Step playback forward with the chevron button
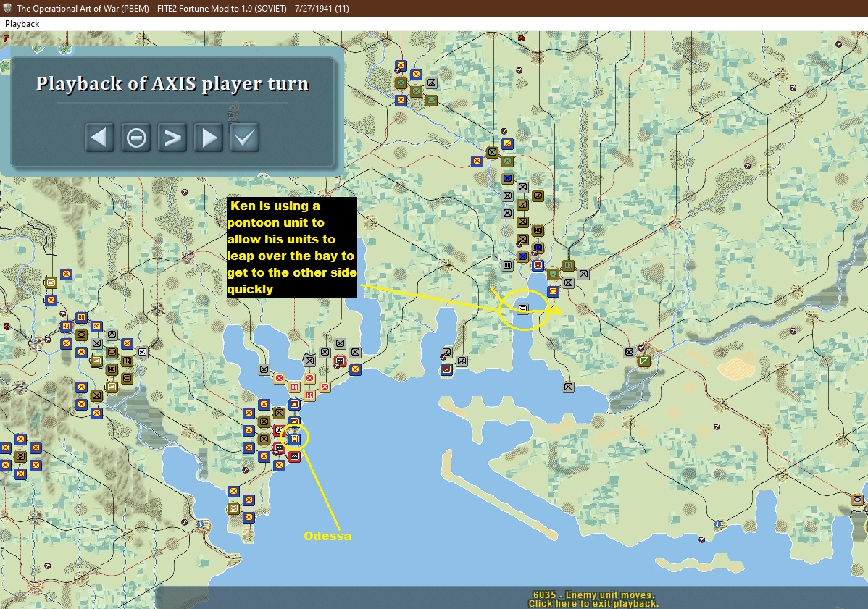This screenshot has width=868, height=609. point(172,137)
